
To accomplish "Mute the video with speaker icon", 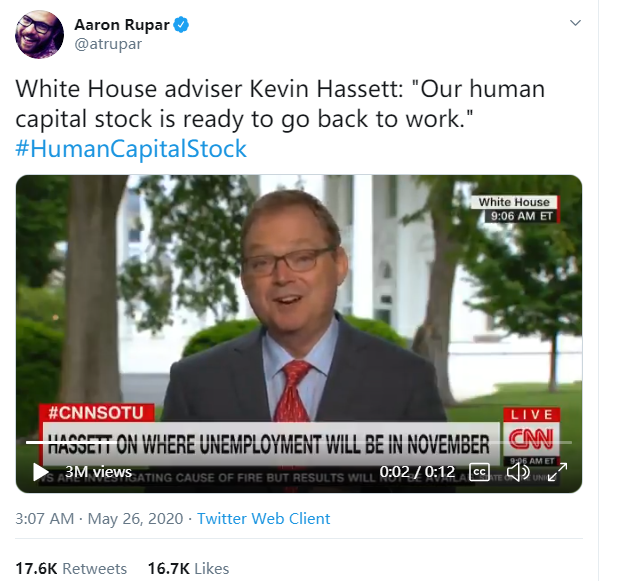I will pyautogui.click(x=518, y=472).
